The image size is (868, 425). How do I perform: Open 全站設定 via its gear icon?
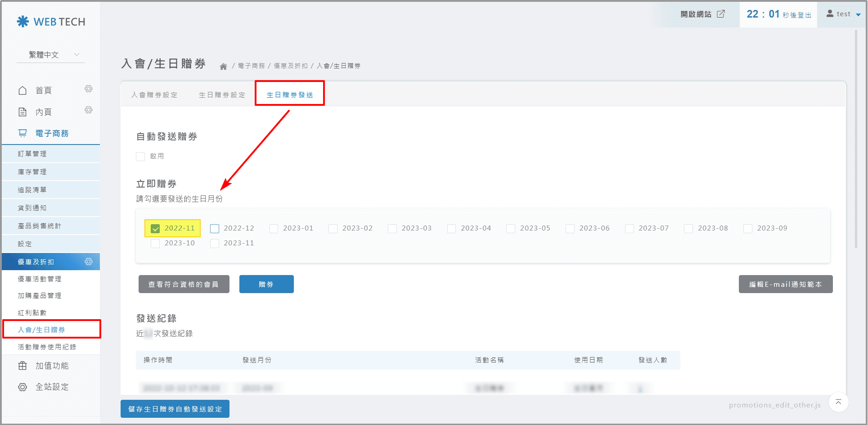(x=22, y=387)
